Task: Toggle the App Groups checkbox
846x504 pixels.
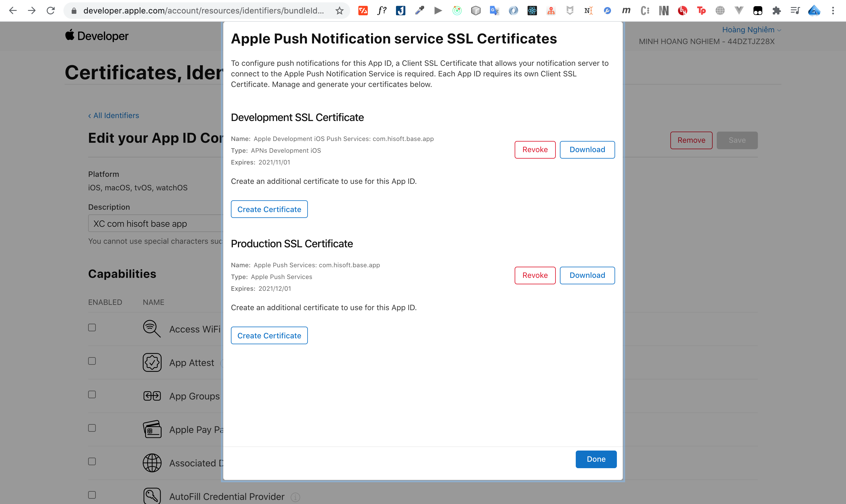Action: tap(92, 394)
